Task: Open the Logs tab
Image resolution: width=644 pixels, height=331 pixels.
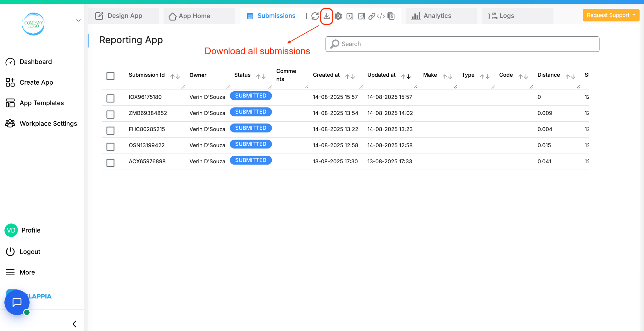Action: [x=517, y=16]
